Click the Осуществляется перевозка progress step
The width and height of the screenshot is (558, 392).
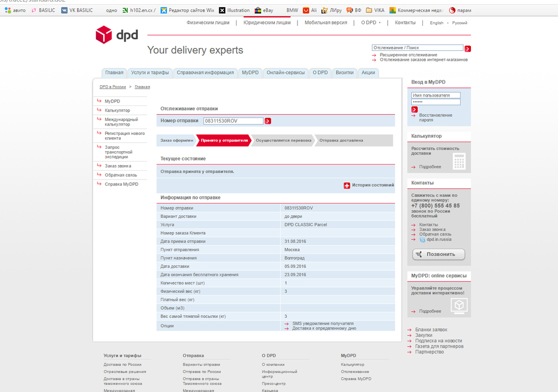[283, 141]
